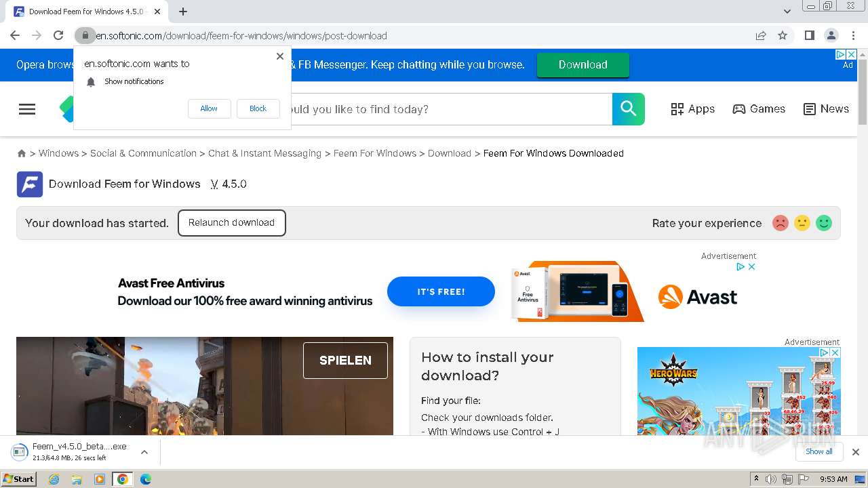Image resolution: width=868 pixels, height=488 pixels.
Task: Close the downloads bar
Action: pos(855,452)
